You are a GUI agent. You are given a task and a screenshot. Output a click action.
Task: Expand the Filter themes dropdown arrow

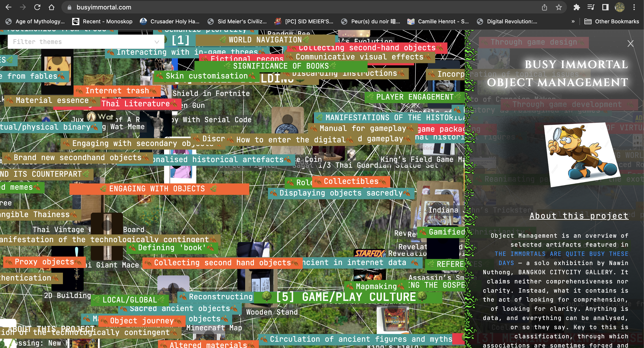pos(157,42)
